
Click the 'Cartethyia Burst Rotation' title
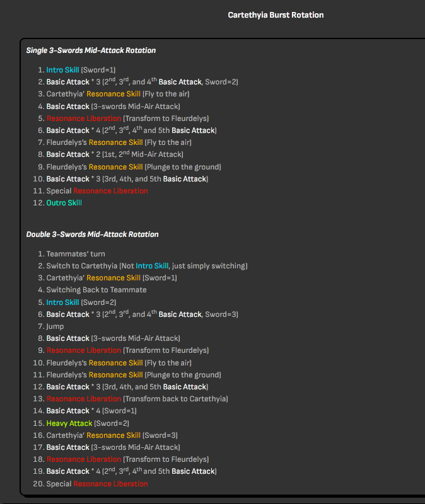[x=276, y=15]
